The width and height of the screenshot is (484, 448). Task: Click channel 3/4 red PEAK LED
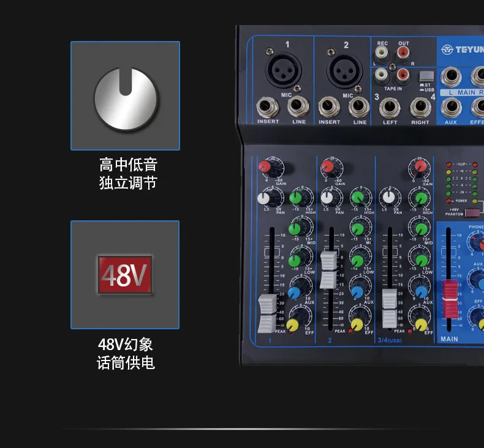point(410,332)
